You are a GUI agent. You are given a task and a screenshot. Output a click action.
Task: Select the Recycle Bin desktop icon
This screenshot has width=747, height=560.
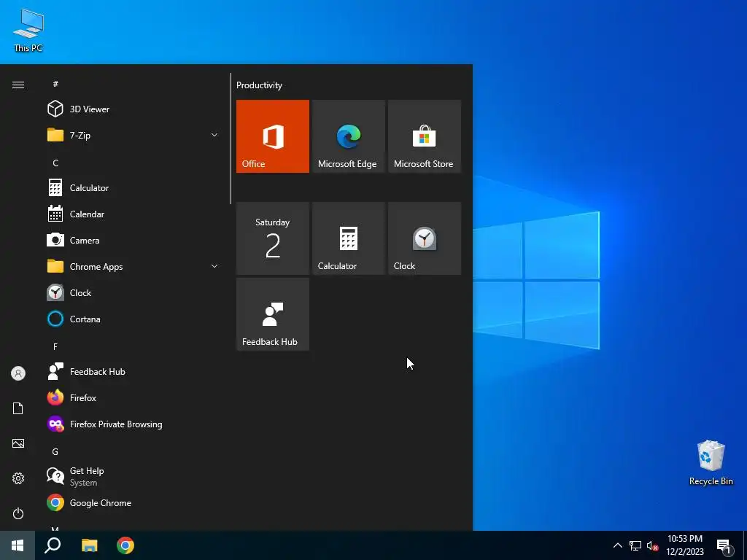tap(711, 462)
